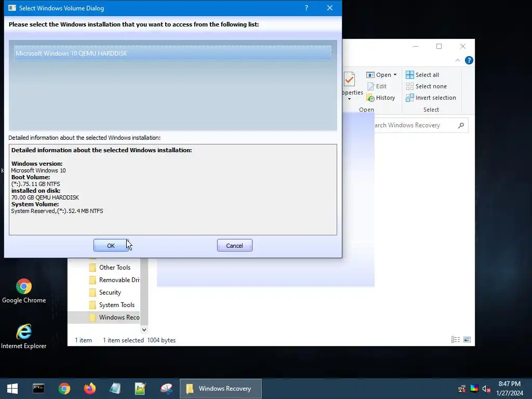This screenshot has width=532, height=399.
Task: Launch Chrome from the taskbar
Action: pyautogui.click(x=64, y=389)
